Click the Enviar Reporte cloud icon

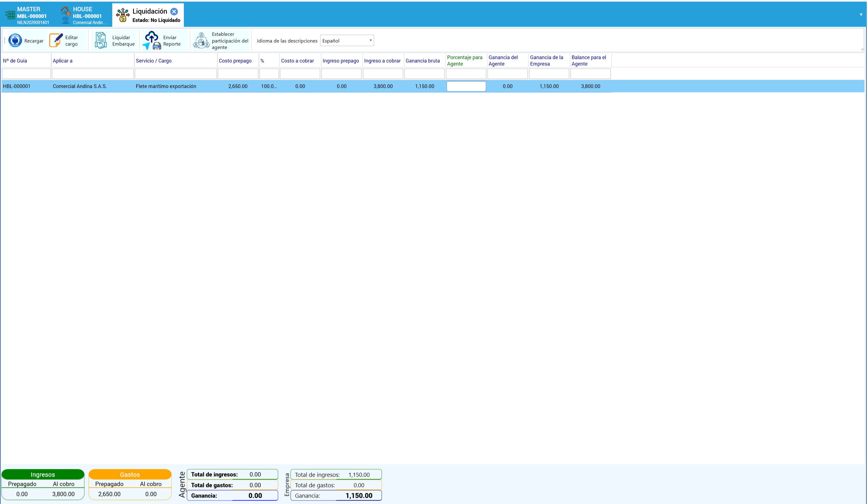click(x=151, y=41)
